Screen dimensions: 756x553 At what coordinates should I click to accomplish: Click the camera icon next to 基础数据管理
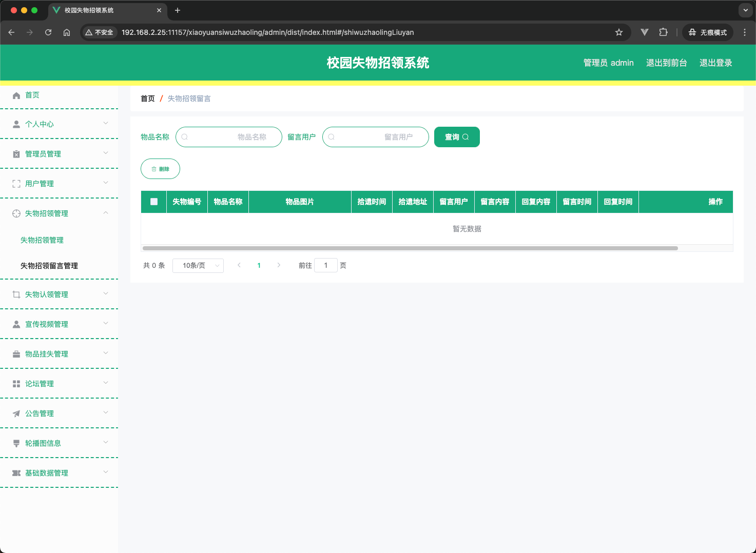point(16,473)
